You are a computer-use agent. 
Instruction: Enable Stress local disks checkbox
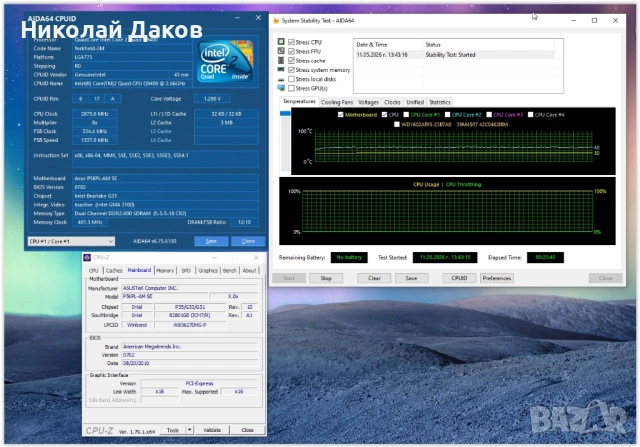click(291, 79)
